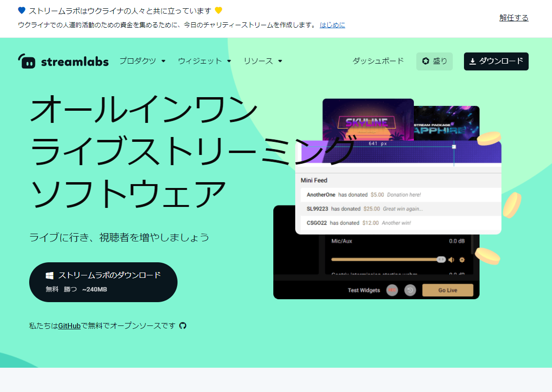Click Test Widgets
Viewport: 552px width, 392px height.
(364, 290)
